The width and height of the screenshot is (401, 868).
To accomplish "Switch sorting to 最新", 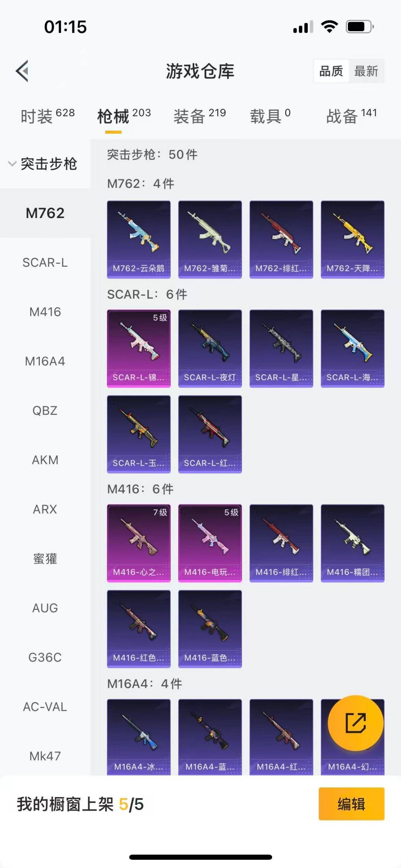I will click(x=366, y=71).
